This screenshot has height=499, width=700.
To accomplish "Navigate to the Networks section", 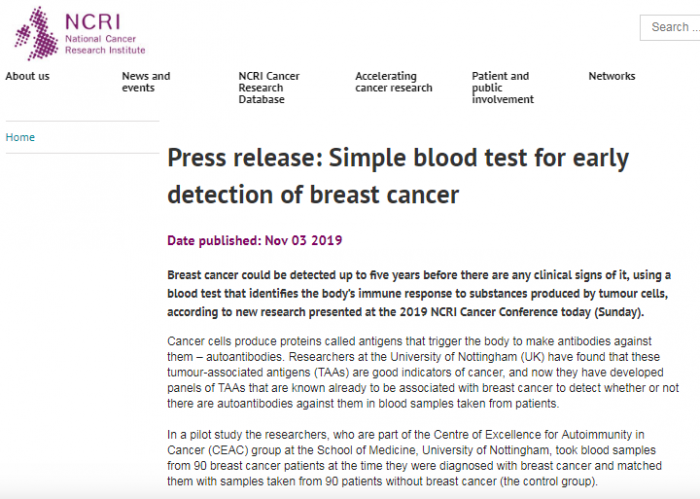I will [611, 76].
